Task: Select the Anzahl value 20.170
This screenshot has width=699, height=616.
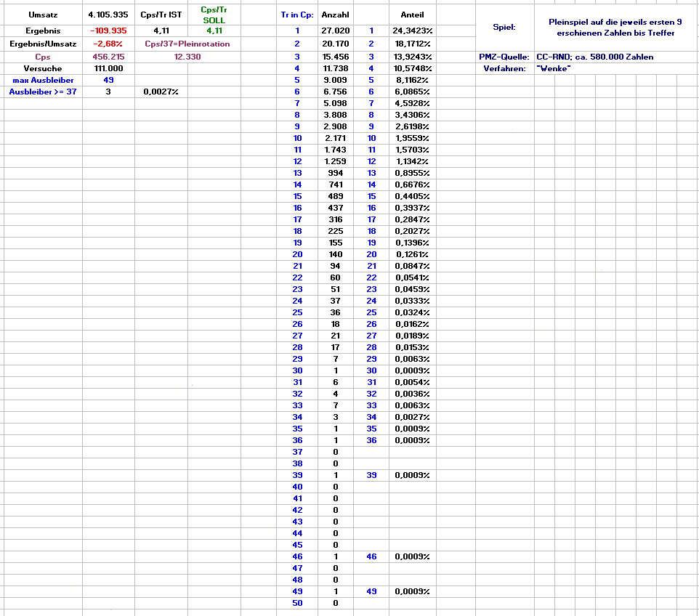Action: [335, 44]
